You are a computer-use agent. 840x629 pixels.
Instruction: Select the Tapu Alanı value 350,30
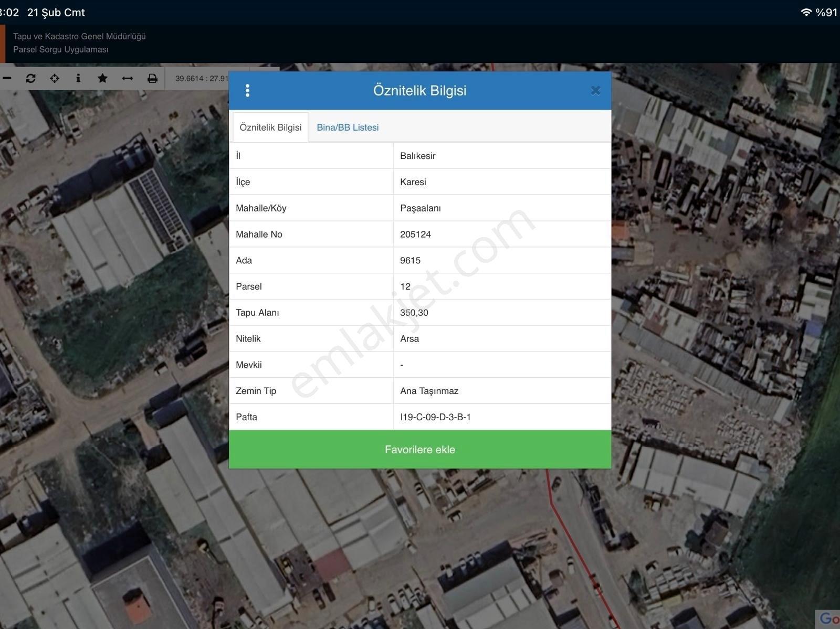[414, 313]
